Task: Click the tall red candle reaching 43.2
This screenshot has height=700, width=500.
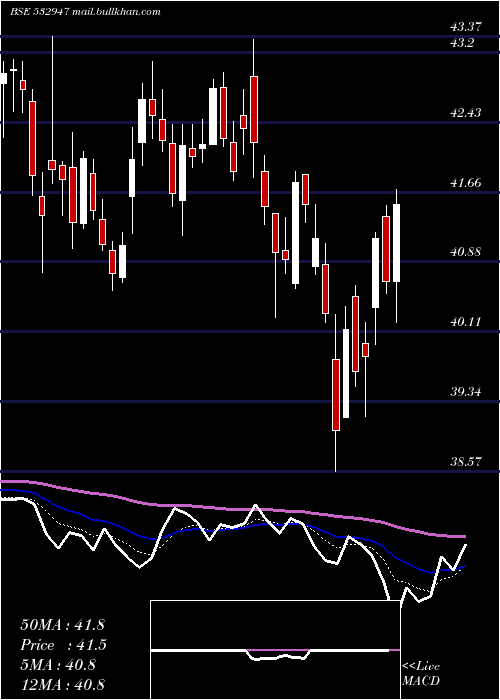Action: (254, 109)
